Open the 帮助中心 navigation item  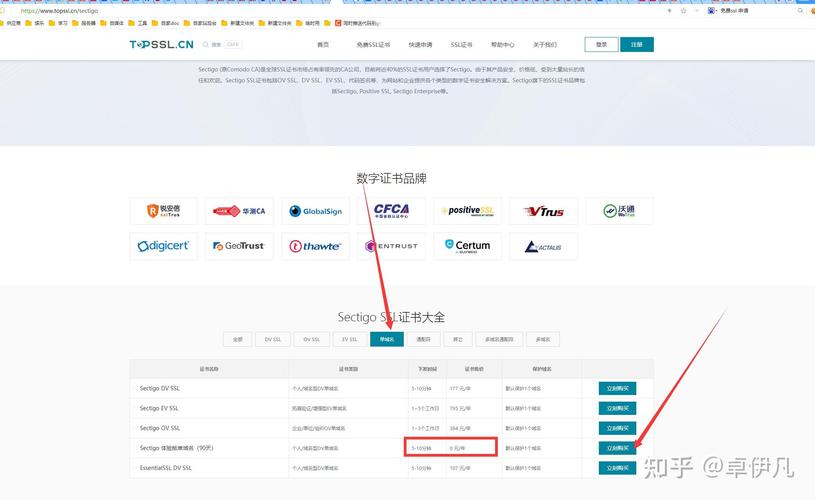click(503, 45)
